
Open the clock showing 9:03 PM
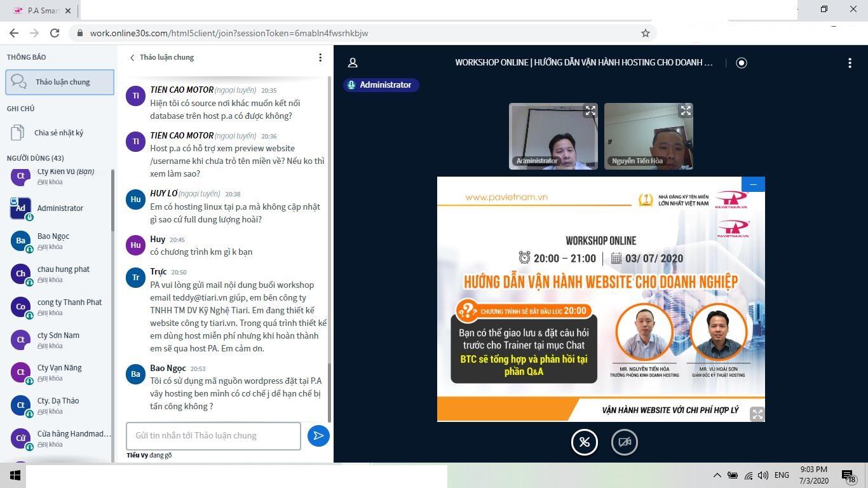813,475
